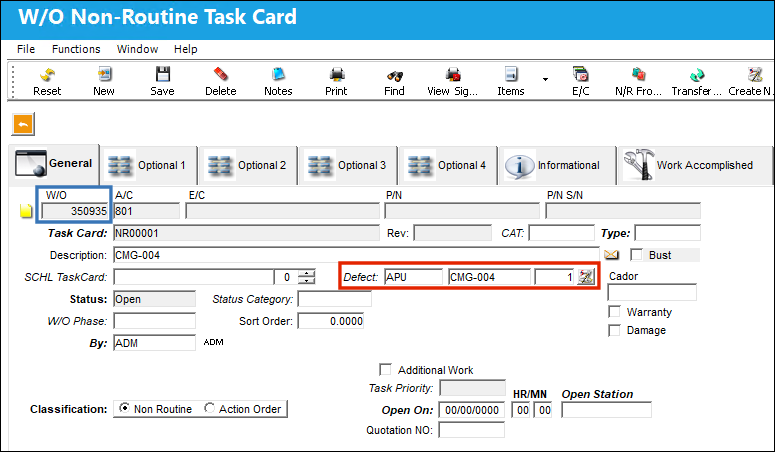This screenshot has height=452, width=775.
Task: Enable the Bust checkbox
Action: pos(636,255)
